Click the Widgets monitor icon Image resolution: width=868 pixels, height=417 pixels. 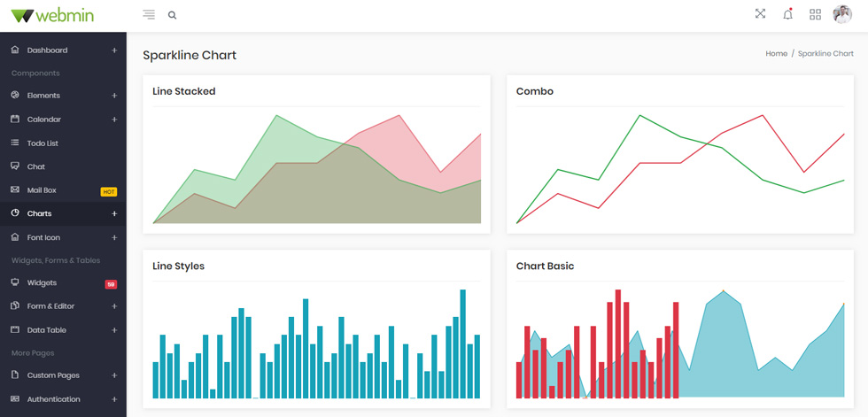[15, 282]
